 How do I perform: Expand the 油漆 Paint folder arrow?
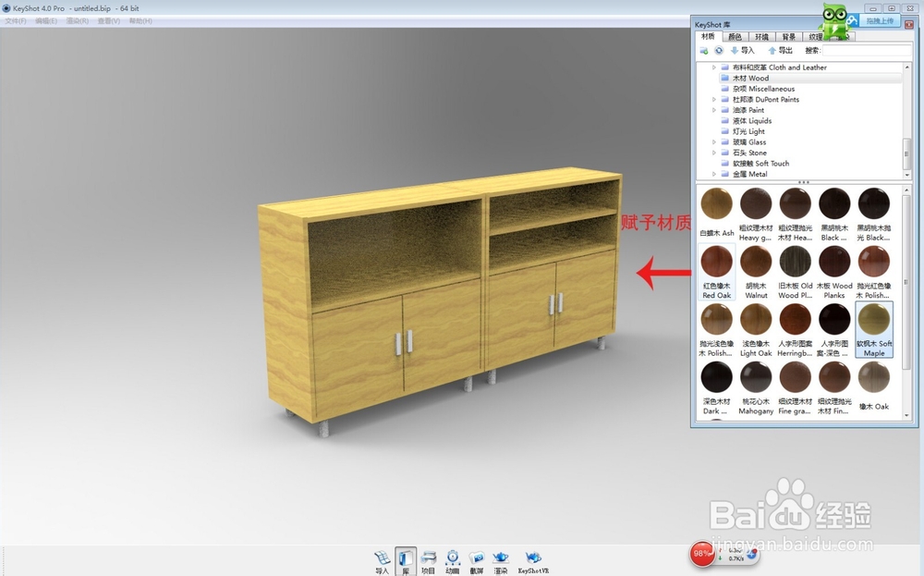click(714, 110)
